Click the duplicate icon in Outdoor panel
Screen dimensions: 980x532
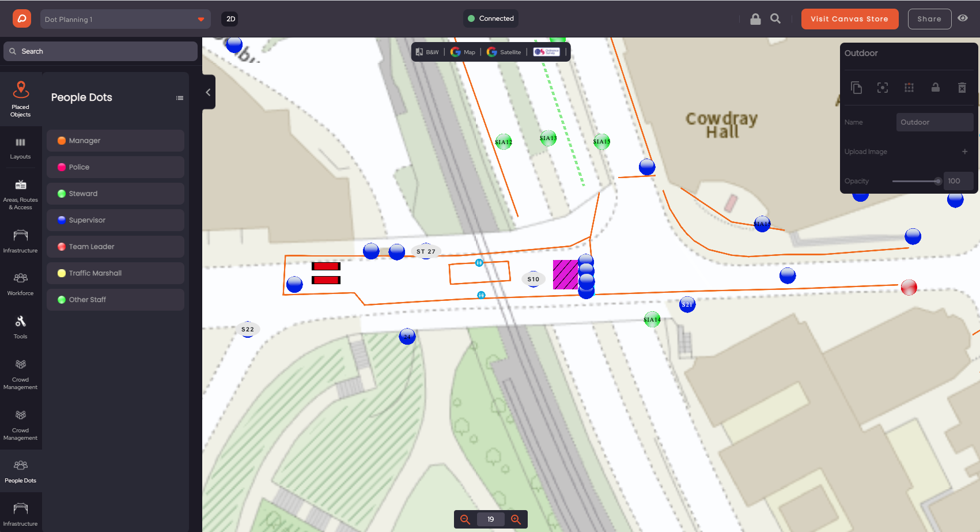pos(856,88)
